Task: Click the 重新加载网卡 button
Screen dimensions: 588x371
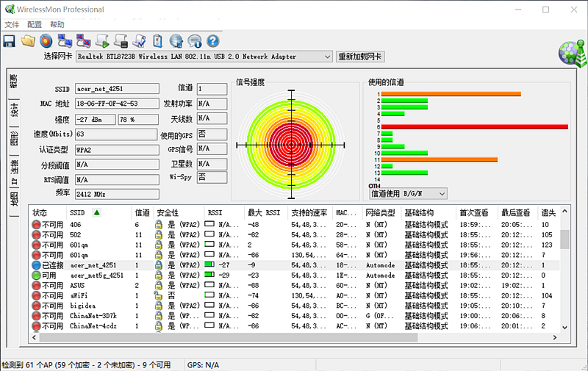Action: 361,57
